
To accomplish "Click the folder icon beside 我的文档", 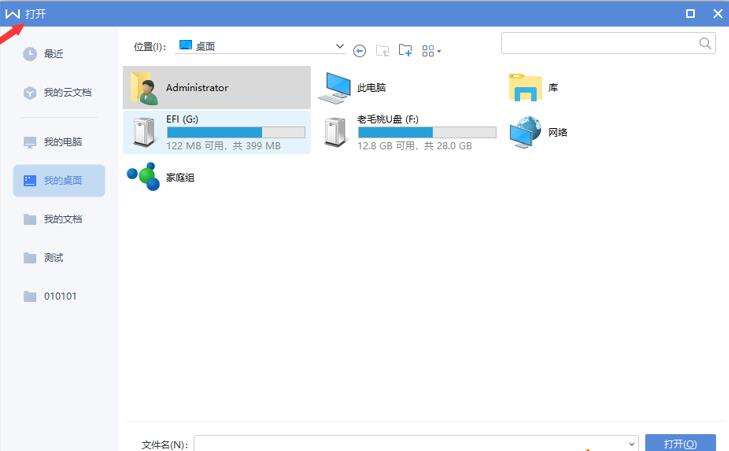I will 30,219.
